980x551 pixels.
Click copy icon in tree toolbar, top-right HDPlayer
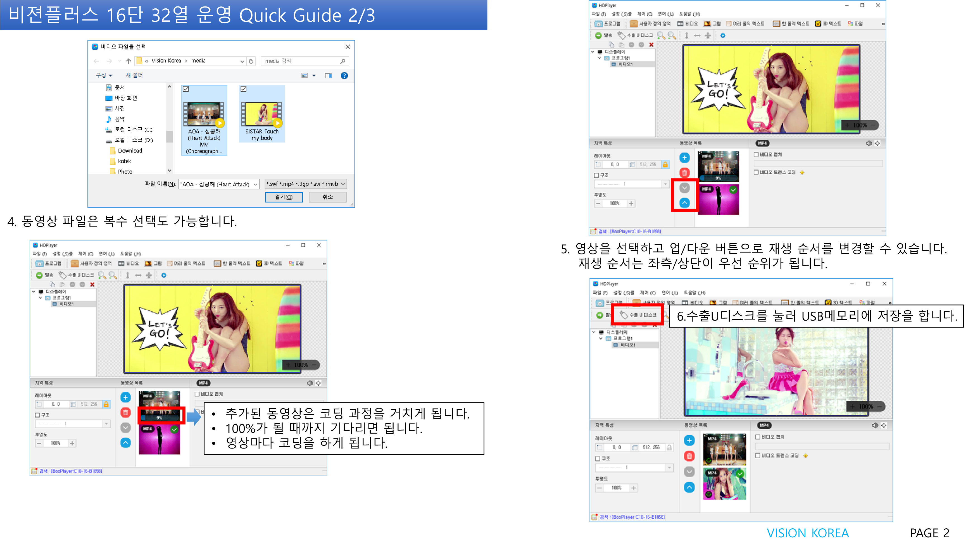click(611, 45)
